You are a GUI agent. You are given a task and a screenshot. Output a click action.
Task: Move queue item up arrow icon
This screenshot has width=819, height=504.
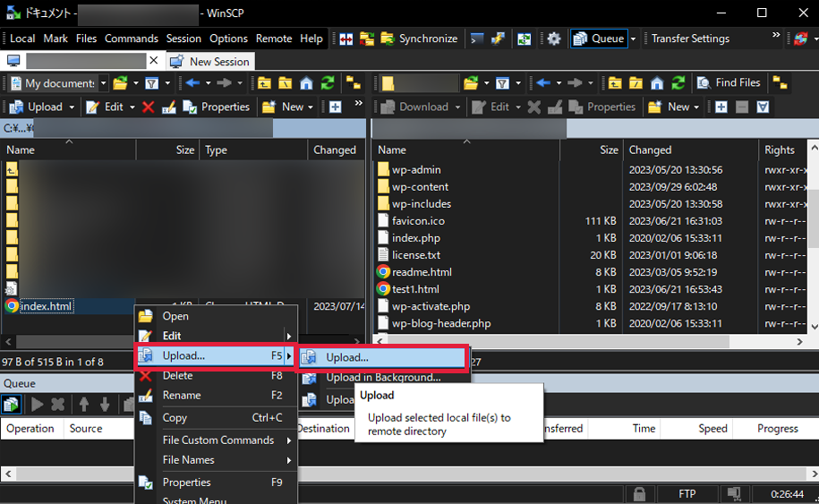click(84, 405)
